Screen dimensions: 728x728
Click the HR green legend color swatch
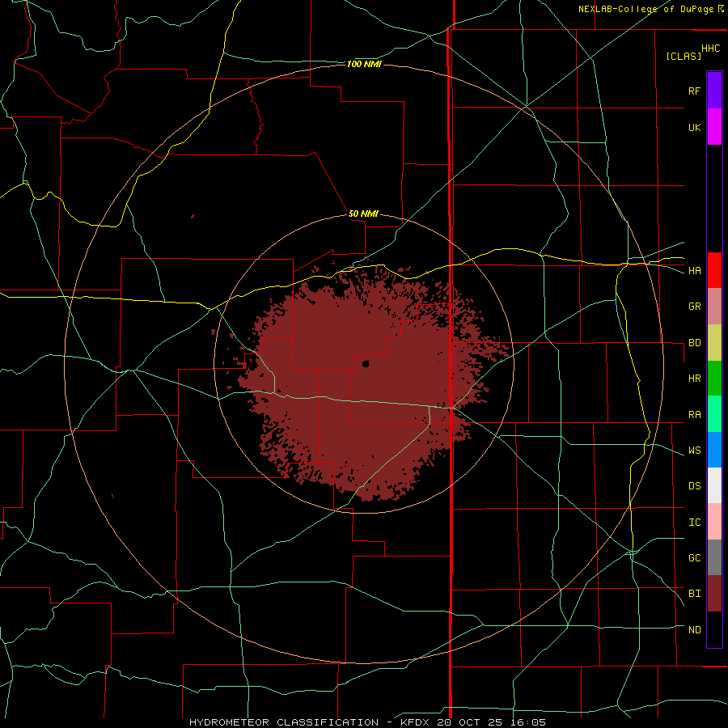coord(714,378)
